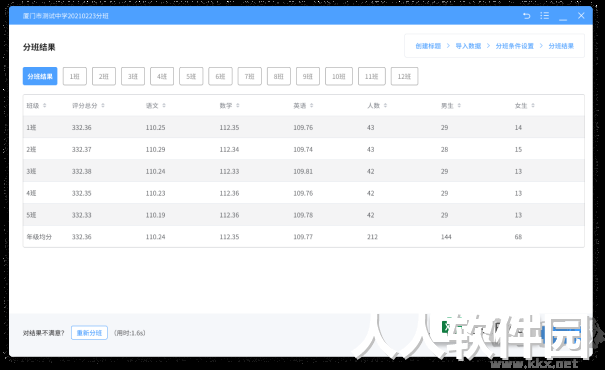Click girls count 15 in 2班 row
Viewport: 605px width, 370px height.
click(x=518, y=149)
